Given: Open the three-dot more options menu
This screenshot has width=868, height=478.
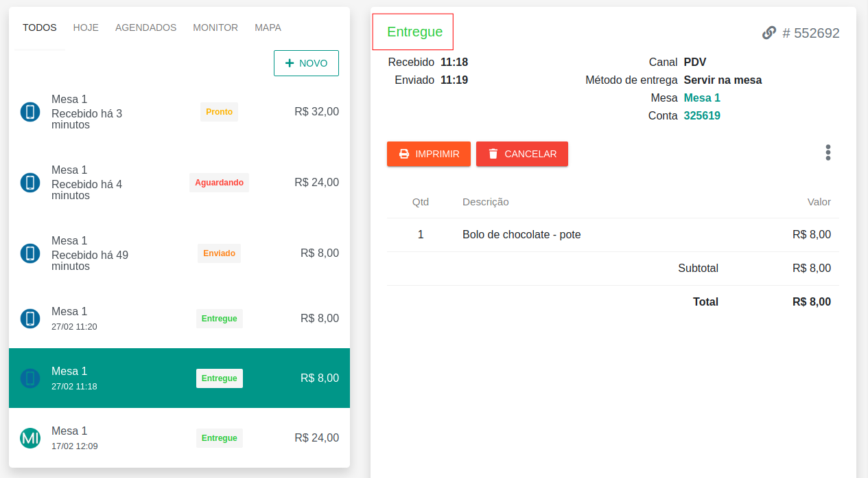Looking at the screenshot, I should click(828, 153).
